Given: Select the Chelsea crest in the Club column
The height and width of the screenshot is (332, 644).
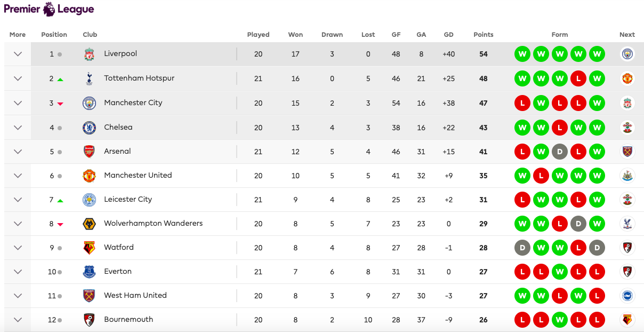Looking at the screenshot, I should click(x=89, y=128).
